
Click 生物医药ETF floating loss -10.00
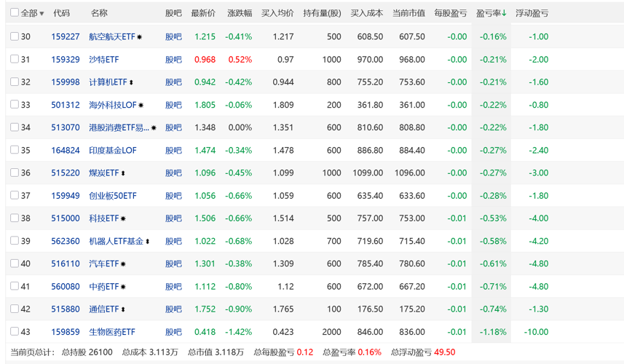[x=536, y=332]
